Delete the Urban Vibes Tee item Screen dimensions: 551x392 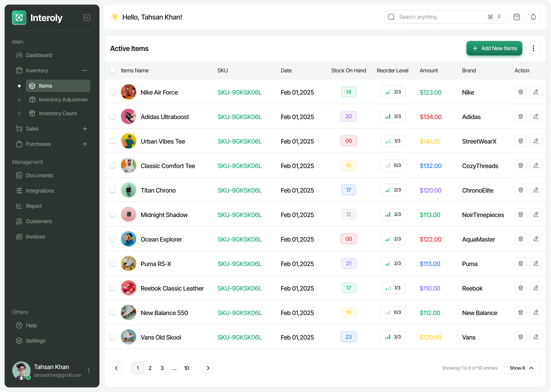coord(520,141)
